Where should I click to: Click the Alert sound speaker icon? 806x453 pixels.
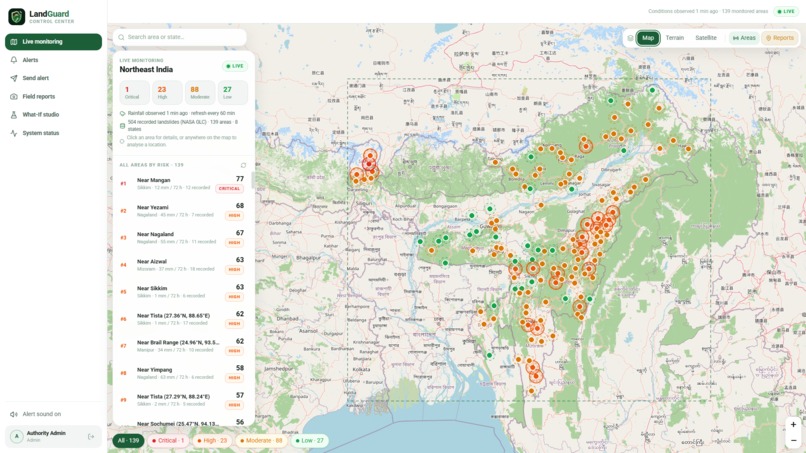[14, 414]
